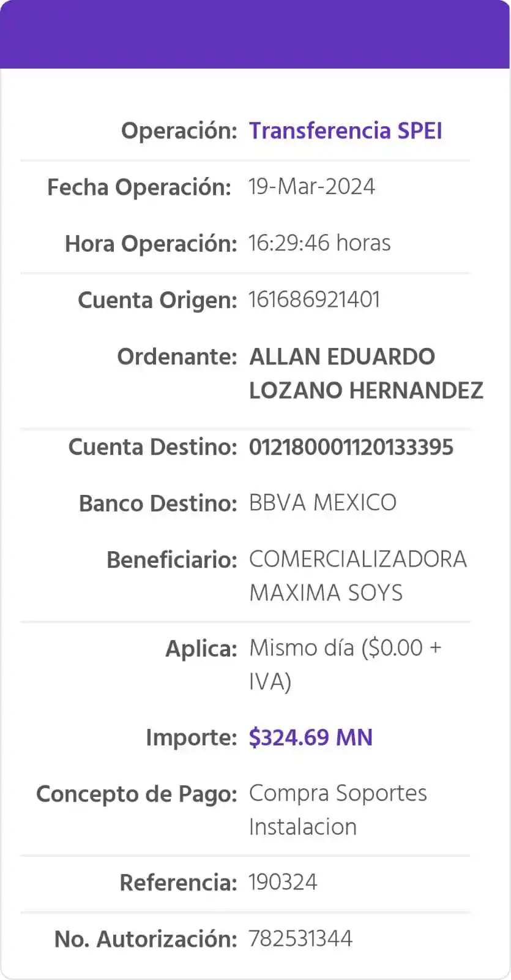Select the destination account 012180001120133395
The width and height of the screenshot is (511, 980).
[x=351, y=447]
